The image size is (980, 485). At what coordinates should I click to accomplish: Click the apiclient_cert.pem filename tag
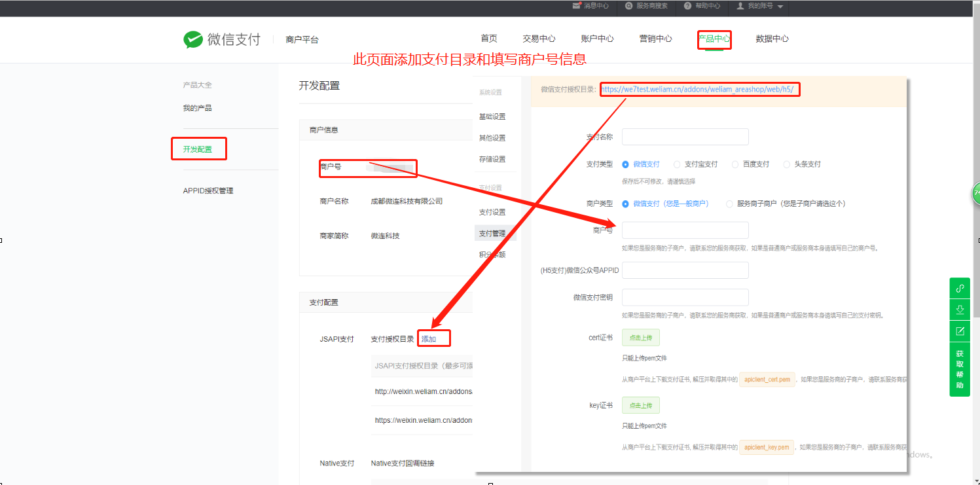tap(767, 380)
